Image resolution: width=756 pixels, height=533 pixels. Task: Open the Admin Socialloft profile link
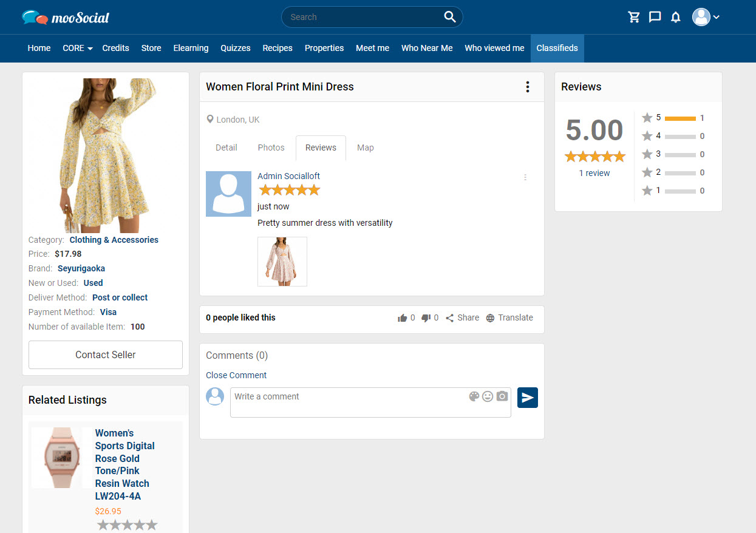(x=288, y=176)
